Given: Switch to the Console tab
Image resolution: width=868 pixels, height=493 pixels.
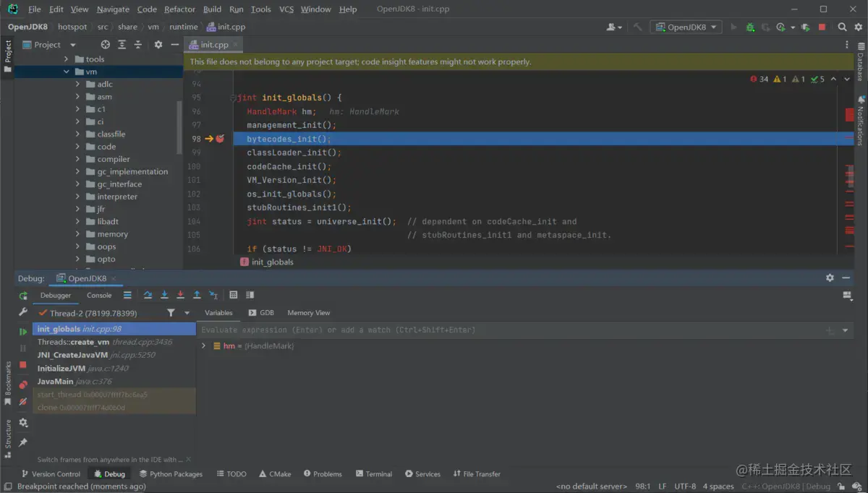Looking at the screenshot, I should [99, 295].
